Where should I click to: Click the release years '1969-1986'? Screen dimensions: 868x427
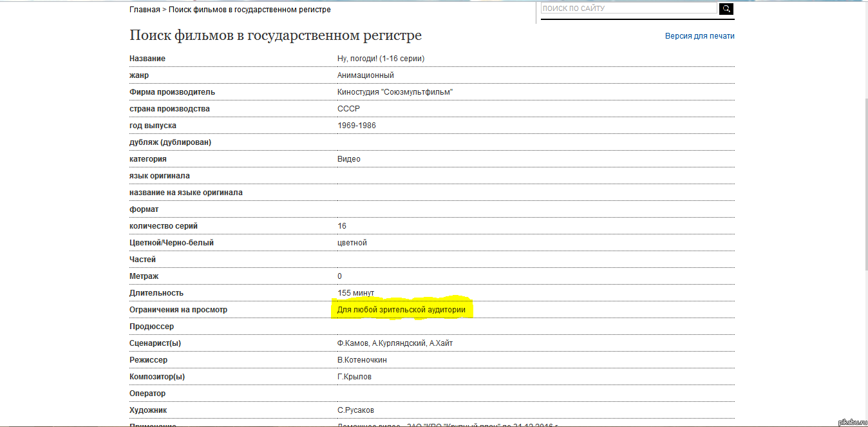tap(356, 126)
